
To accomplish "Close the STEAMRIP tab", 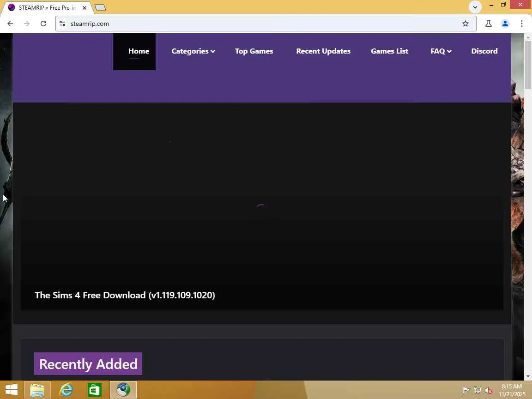I will click(x=85, y=7).
